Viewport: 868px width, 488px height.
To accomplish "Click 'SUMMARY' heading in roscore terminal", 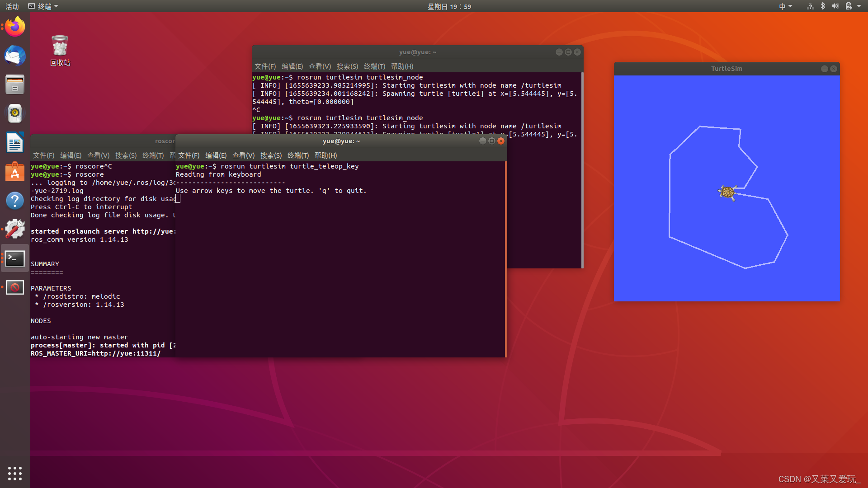I will 45,264.
